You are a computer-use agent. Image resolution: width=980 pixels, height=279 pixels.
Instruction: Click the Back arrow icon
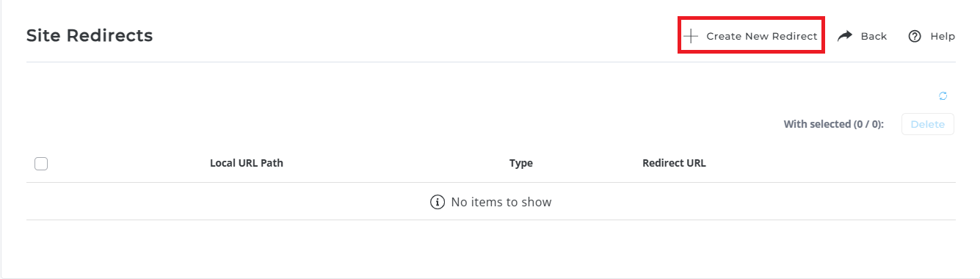click(x=845, y=36)
